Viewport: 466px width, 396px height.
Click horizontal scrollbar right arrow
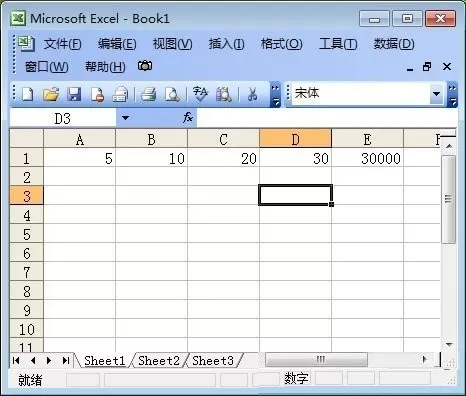425,359
